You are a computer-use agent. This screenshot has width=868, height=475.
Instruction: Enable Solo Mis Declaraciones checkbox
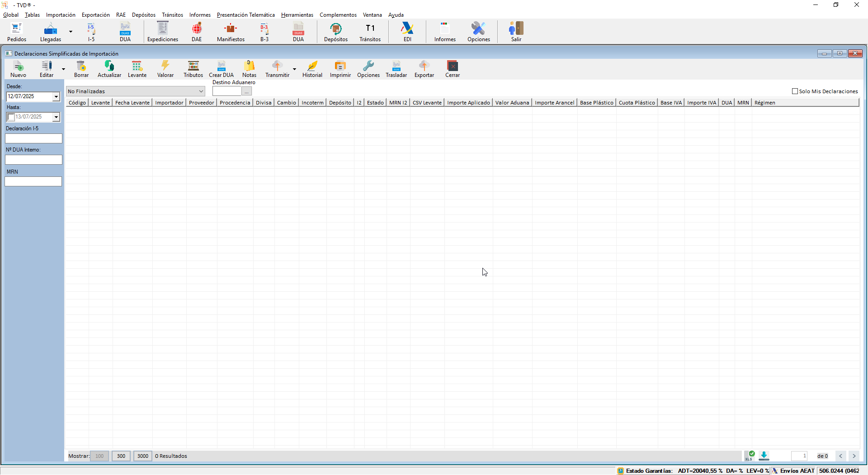[795, 91]
